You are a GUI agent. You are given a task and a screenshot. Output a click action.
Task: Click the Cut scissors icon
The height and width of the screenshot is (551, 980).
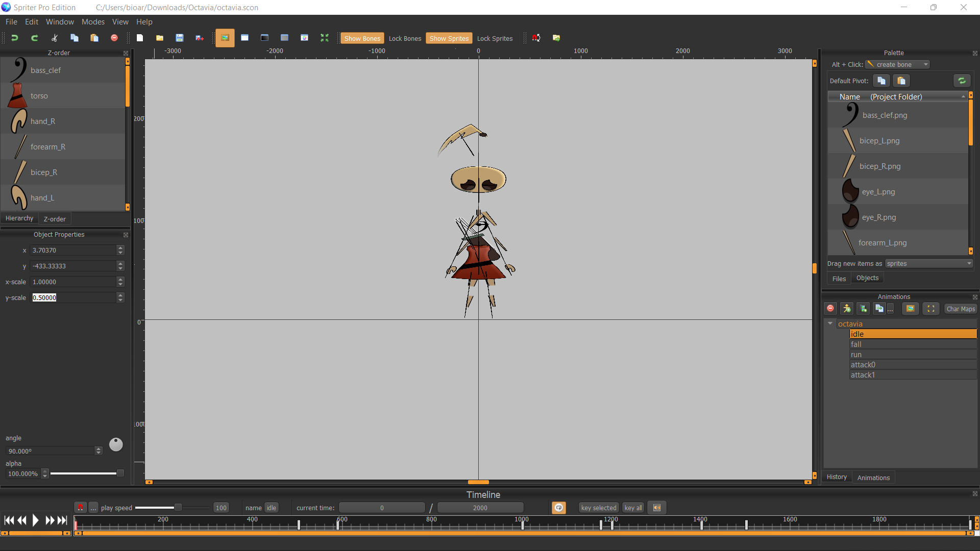click(55, 38)
